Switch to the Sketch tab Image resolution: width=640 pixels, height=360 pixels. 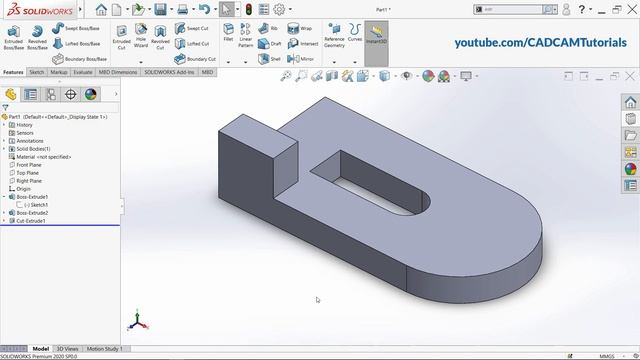point(36,72)
